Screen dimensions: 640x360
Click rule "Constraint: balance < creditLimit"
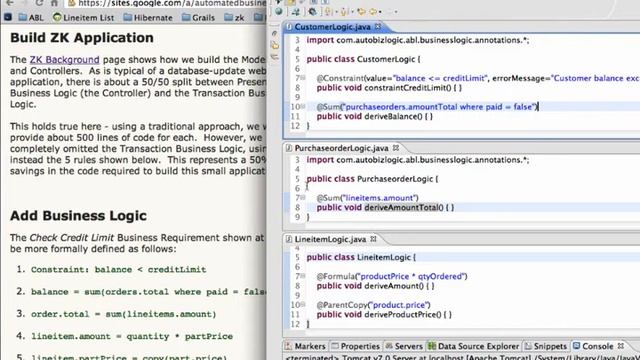pyautogui.click(x=118, y=269)
